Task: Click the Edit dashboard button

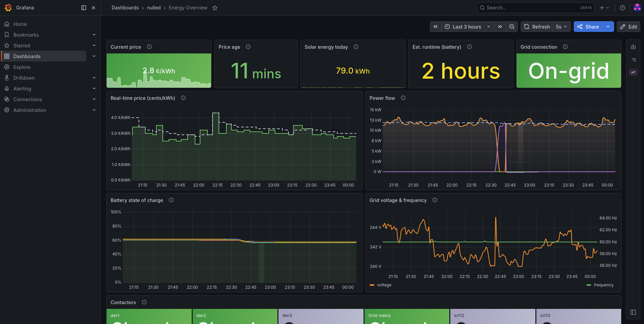Action: (x=629, y=27)
